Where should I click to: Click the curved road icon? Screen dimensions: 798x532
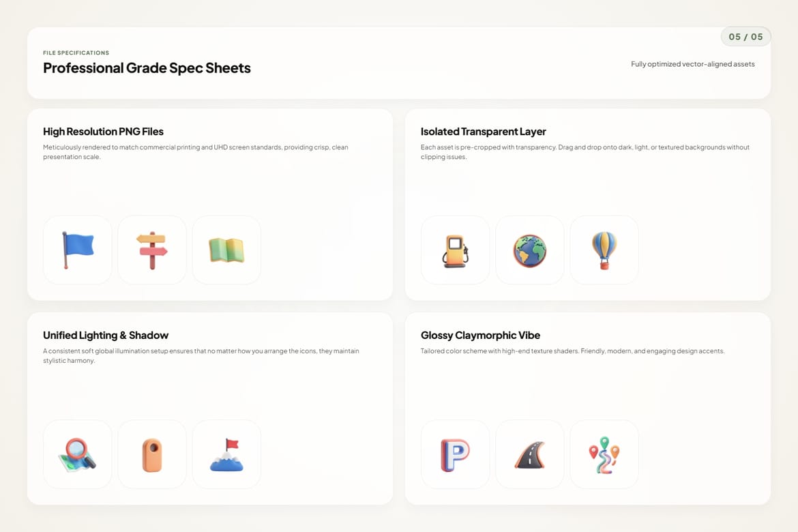coord(530,454)
